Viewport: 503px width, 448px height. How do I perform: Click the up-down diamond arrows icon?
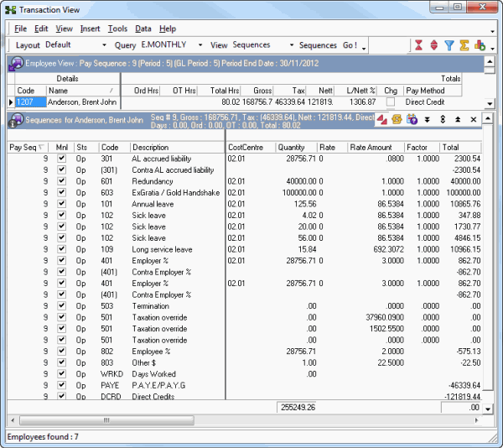(x=443, y=120)
